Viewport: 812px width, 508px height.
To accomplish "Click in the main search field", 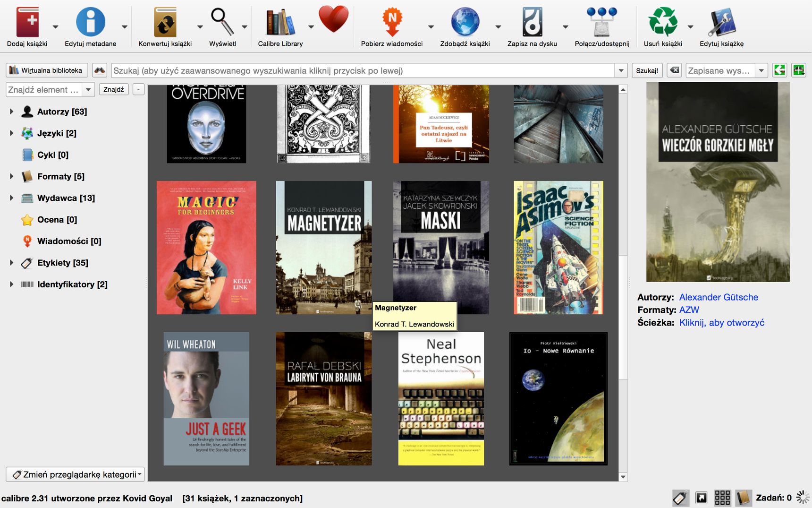I will [363, 70].
